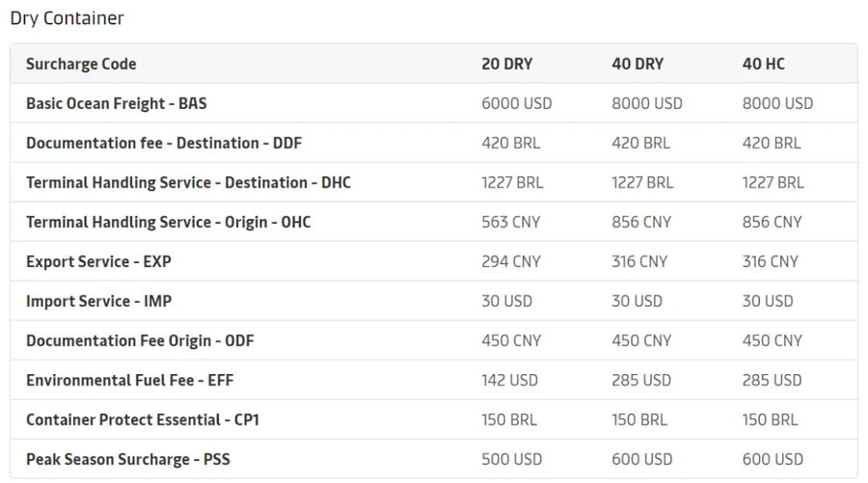Image resolution: width=868 pixels, height=483 pixels.
Task: Select Terminal Handling Service - Destination - DHC
Action: click(188, 183)
